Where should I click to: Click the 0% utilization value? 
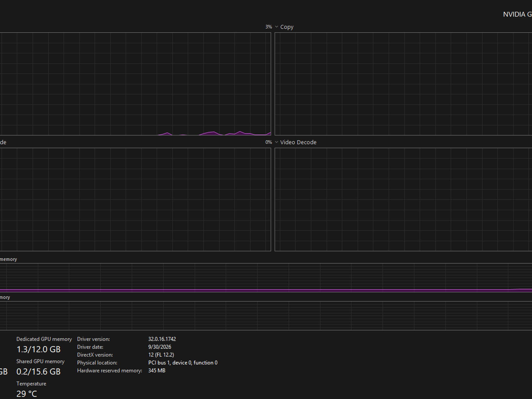(x=269, y=142)
